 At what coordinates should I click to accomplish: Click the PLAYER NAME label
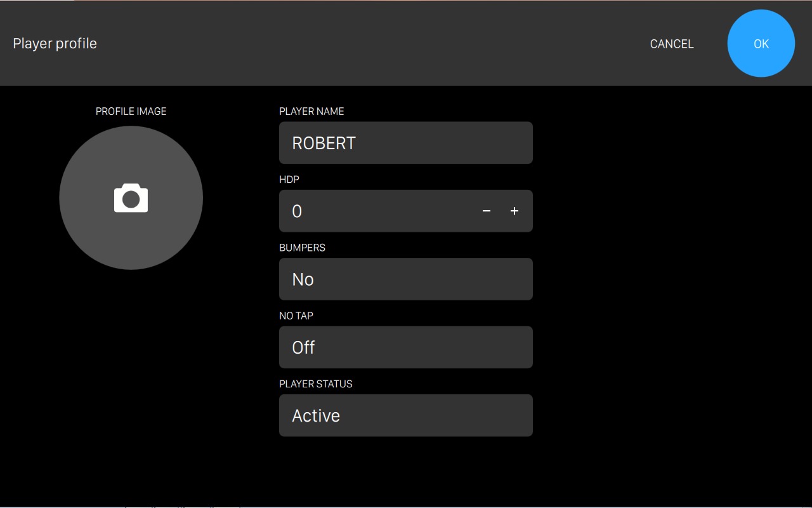pyautogui.click(x=311, y=111)
